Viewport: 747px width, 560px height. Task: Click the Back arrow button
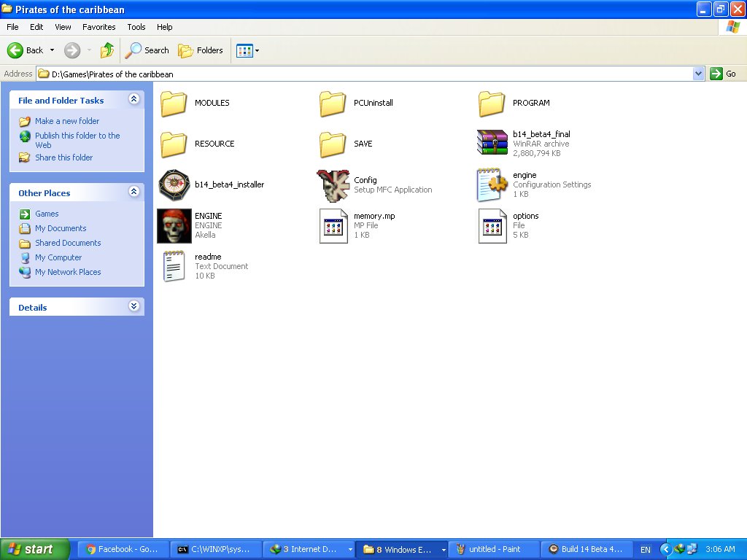[x=26, y=50]
